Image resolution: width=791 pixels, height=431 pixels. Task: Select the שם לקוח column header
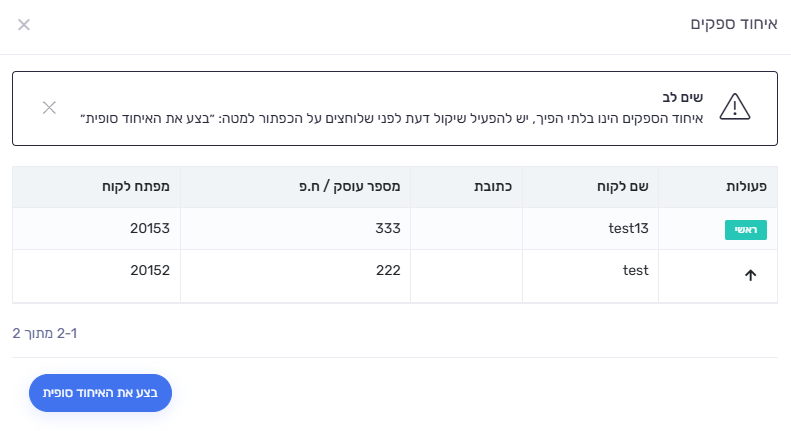click(x=623, y=186)
